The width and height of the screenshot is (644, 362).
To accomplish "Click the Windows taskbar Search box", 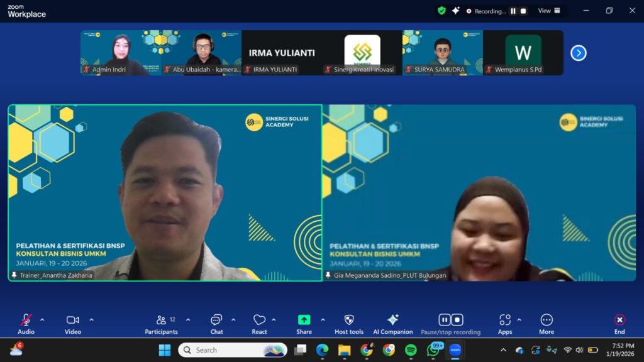I will (233, 350).
